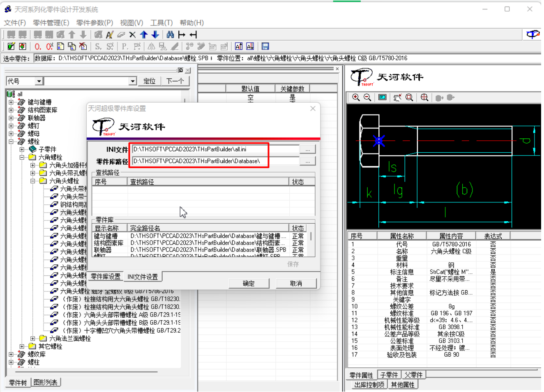Click the 'A' with up arrow sort icon

[239, 46]
